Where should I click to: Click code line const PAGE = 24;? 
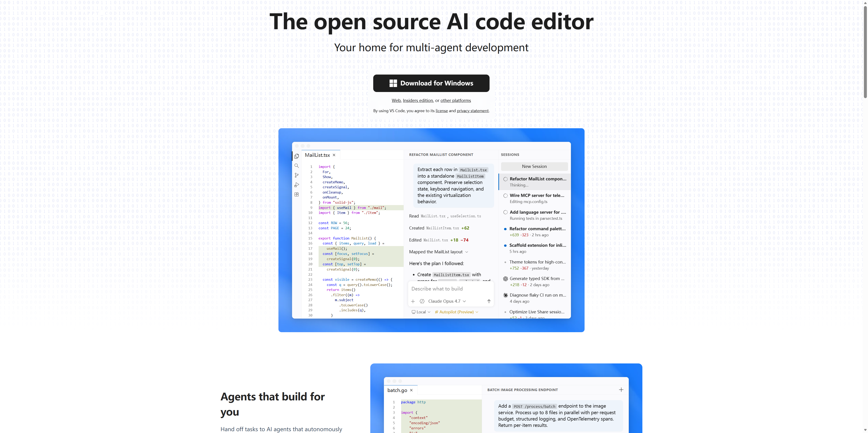tap(335, 228)
